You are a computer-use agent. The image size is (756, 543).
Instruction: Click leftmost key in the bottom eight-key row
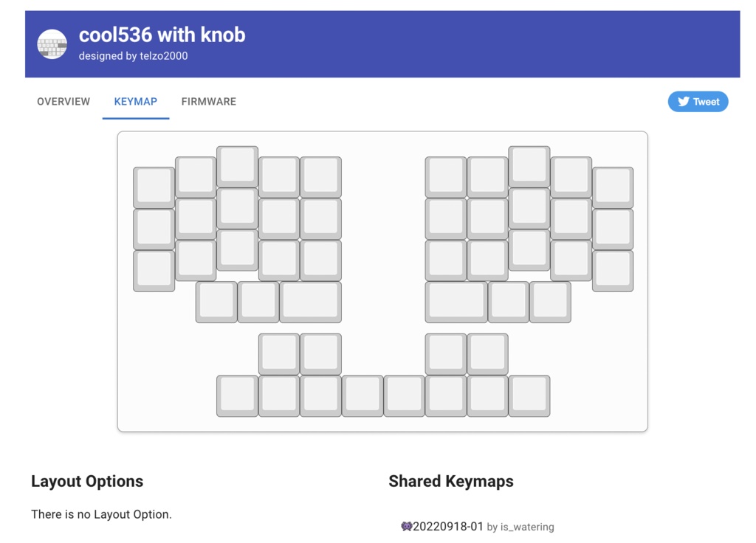pyautogui.click(x=237, y=395)
